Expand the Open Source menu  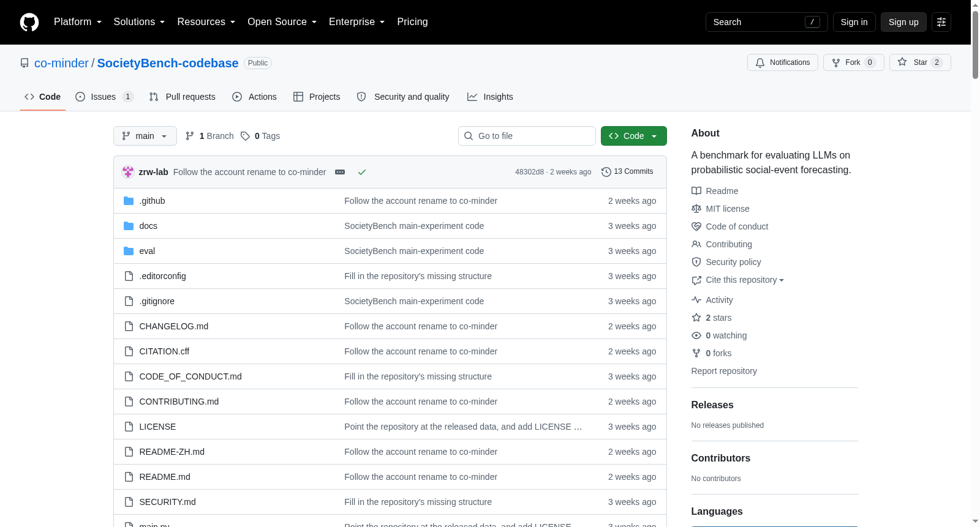pos(282,22)
